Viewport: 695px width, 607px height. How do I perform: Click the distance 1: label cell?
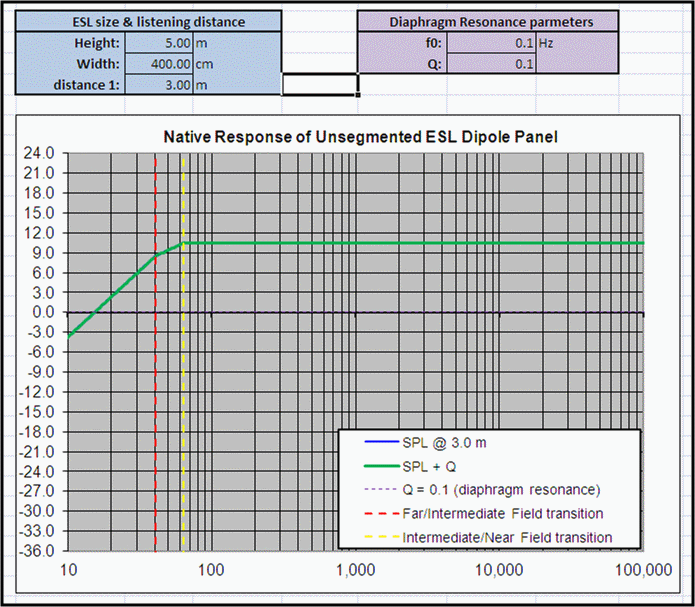(x=70, y=85)
